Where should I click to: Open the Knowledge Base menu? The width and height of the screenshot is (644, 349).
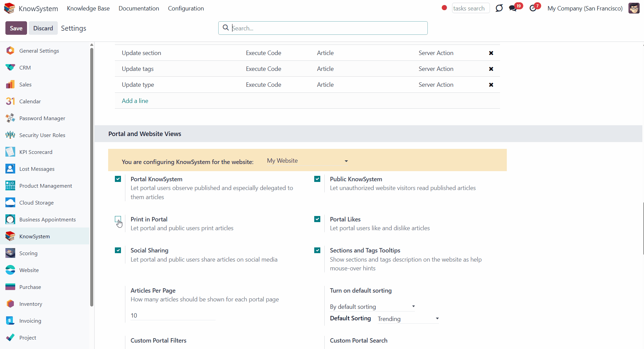(88, 8)
